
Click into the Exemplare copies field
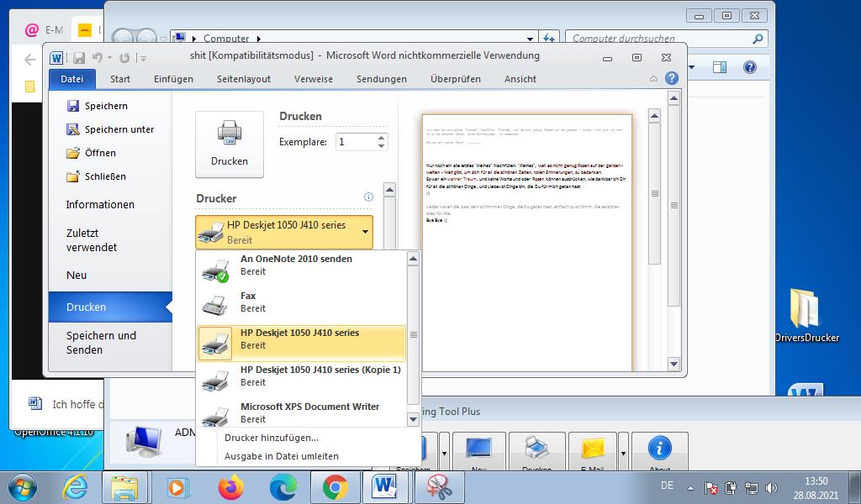[356, 142]
